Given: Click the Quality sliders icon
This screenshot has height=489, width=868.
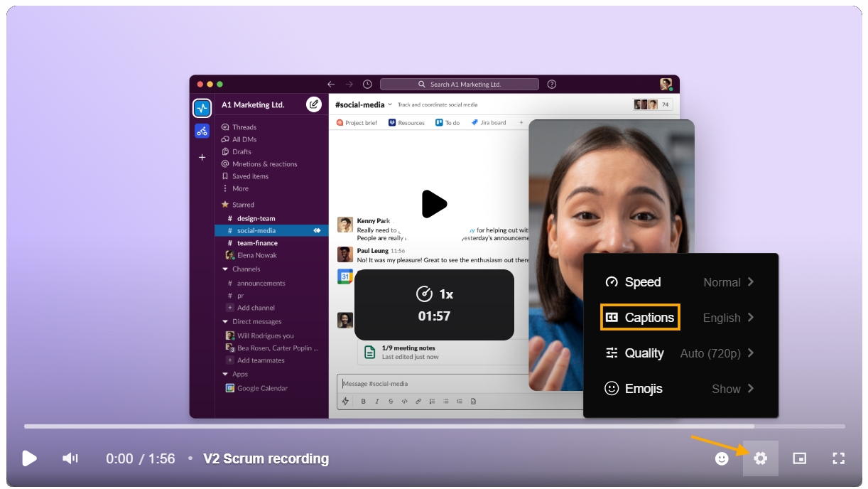Looking at the screenshot, I should [612, 353].
